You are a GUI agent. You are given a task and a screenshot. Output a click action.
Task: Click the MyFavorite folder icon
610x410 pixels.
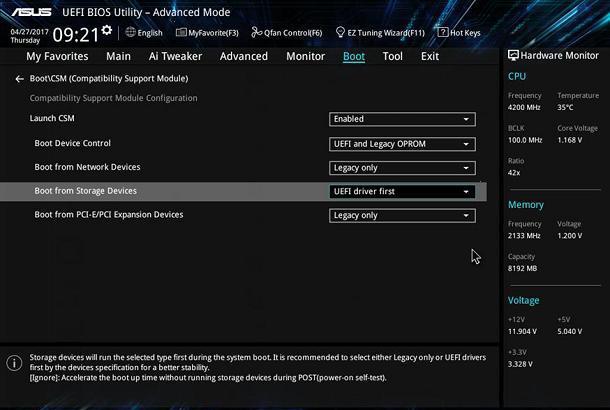pyautogui.click(x=181, y=32)
